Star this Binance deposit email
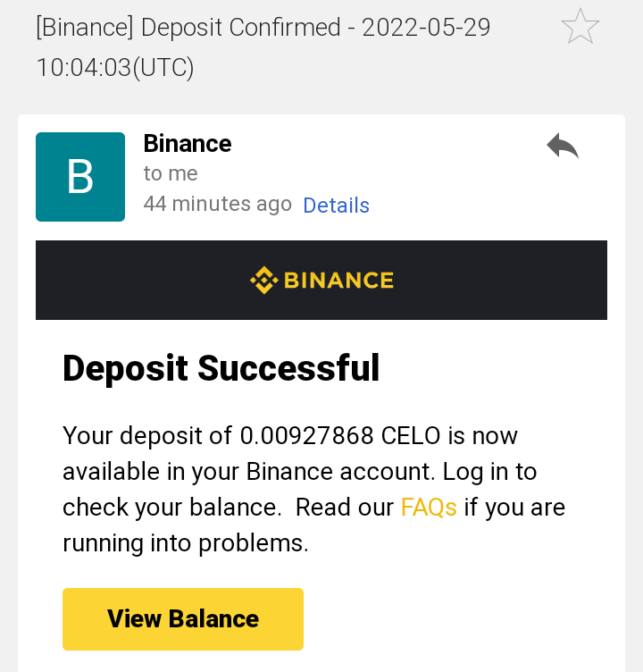Viewport: 643px width, 672px height. pyautogui.click(x=580, y=27)
